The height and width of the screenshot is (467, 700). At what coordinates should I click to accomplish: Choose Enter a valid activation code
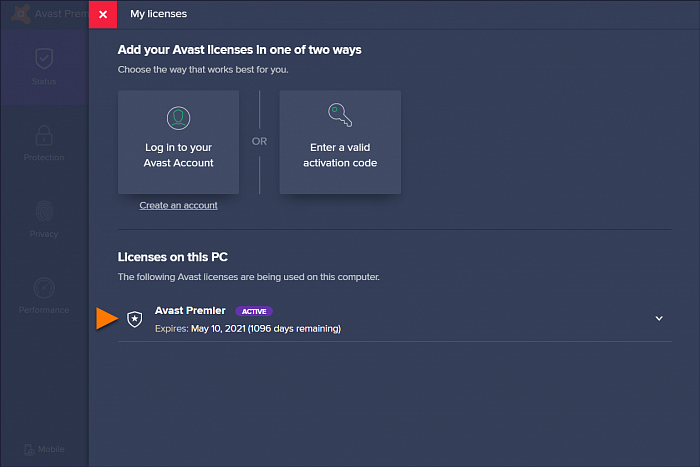click(x=340, y=142)
